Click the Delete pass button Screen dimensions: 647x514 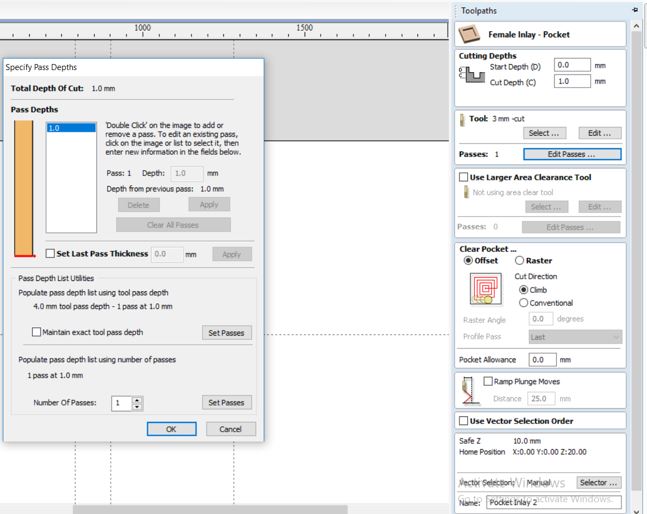pos(139,205)
